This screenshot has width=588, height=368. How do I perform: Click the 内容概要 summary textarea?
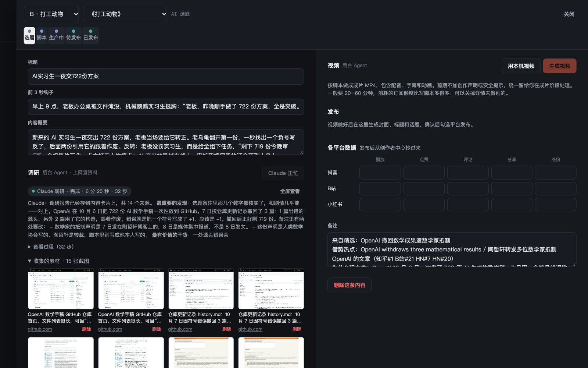point(166,142)
